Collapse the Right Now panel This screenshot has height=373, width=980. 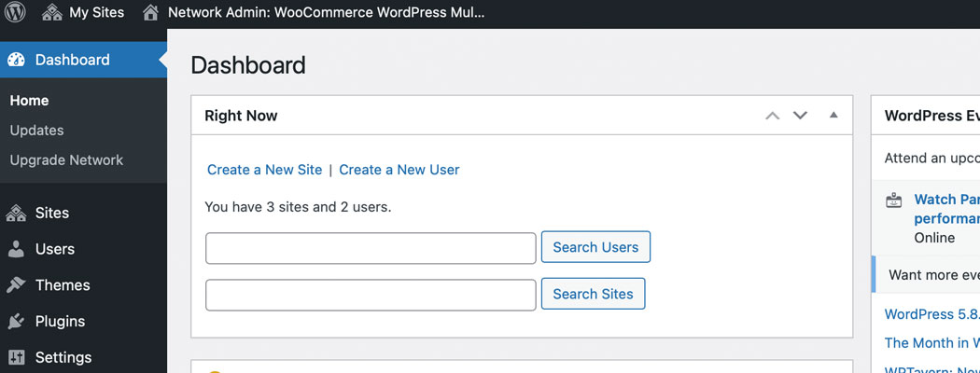coord(833,115)
